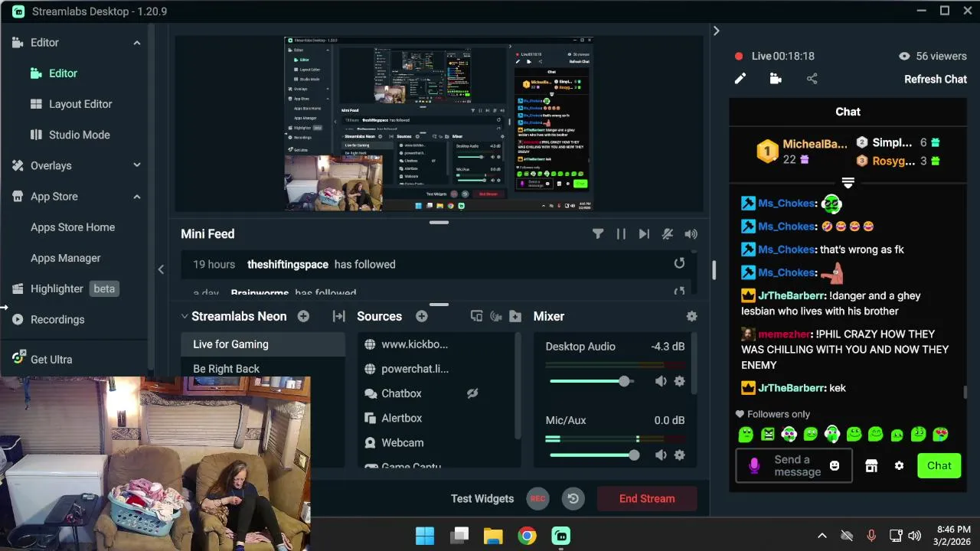The height and width of the screenshot is (551, 980).
Task: Collapse the sidebar with left chevron
Action: point(161,269)
